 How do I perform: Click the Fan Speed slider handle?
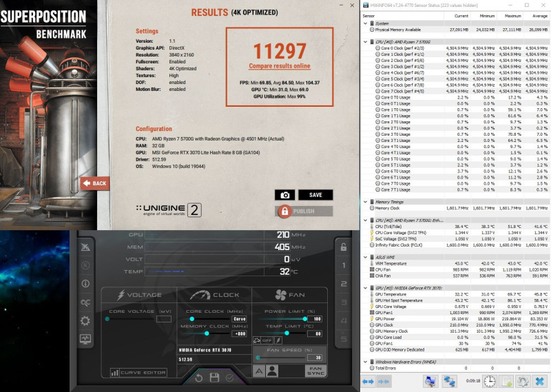tap(258, 358)
